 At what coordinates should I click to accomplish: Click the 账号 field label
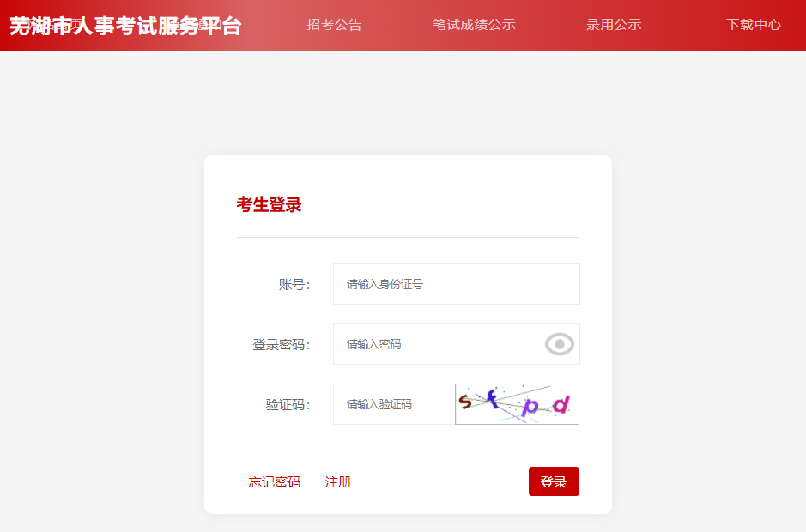[x=294, y=285]
